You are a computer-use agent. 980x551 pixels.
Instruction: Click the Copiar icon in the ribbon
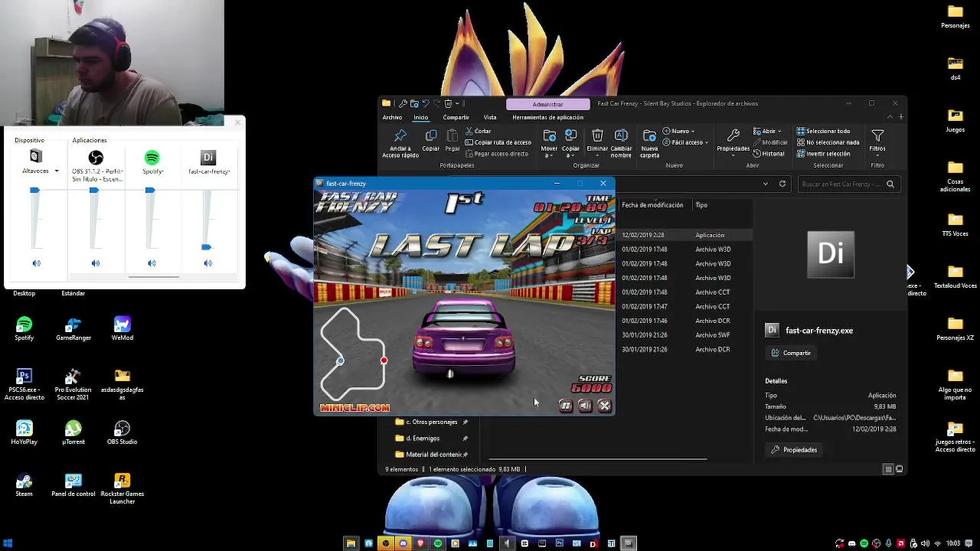coord(431,136)
